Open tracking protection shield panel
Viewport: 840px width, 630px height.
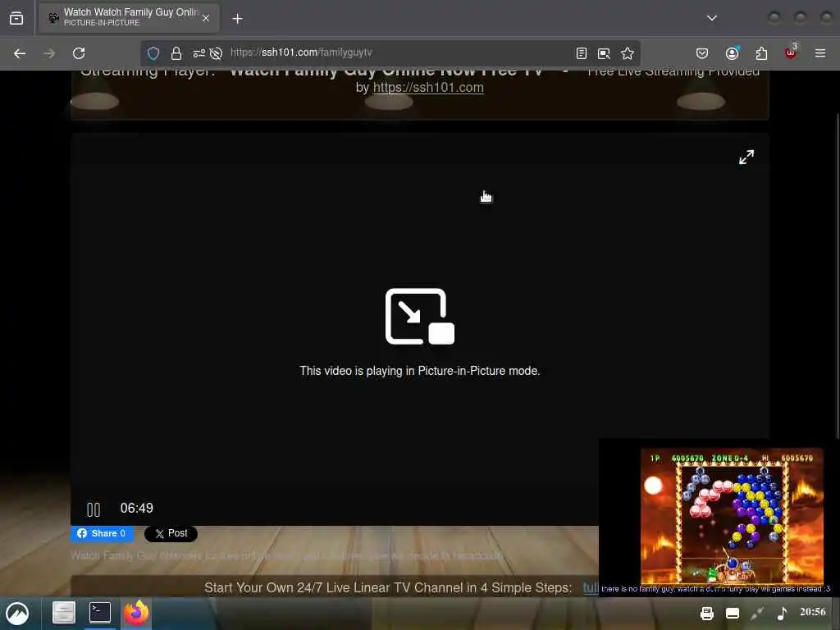click(x=153, y=53)
